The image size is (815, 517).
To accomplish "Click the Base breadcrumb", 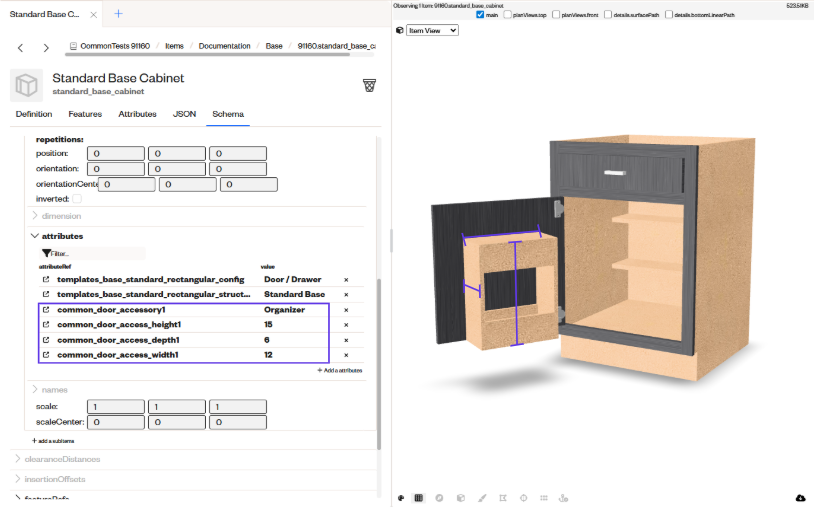I will (274, 46).
